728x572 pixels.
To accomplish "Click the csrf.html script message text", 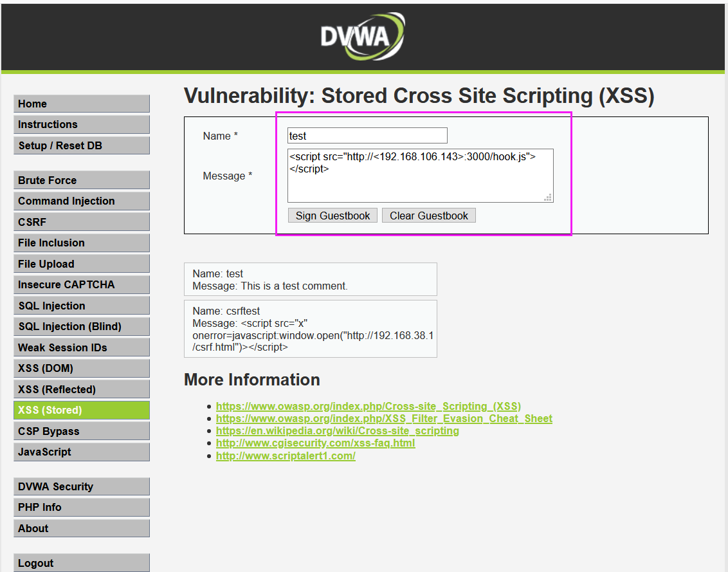I will coord(313,335).
